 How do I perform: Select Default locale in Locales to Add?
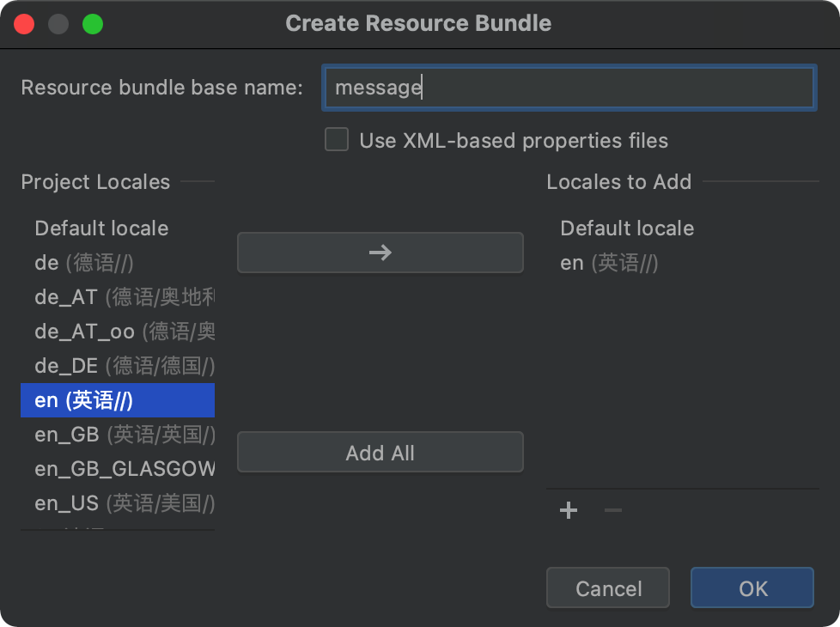click(683, 228)
